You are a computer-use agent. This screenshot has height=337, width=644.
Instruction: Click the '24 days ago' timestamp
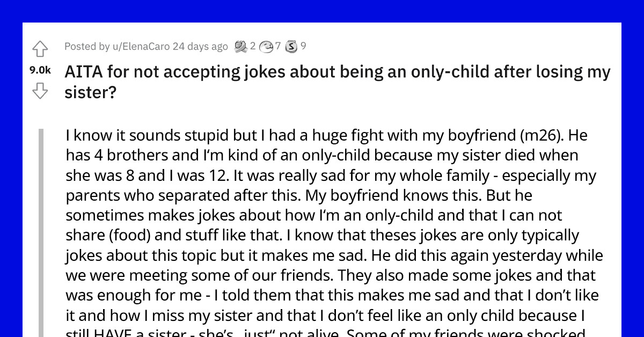click(x=198, y=47)
